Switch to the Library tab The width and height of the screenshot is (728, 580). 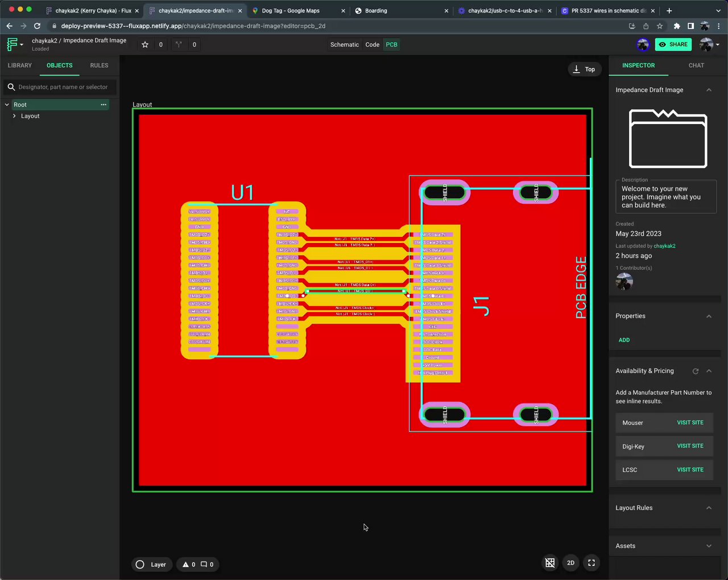[x=20, y=65]
